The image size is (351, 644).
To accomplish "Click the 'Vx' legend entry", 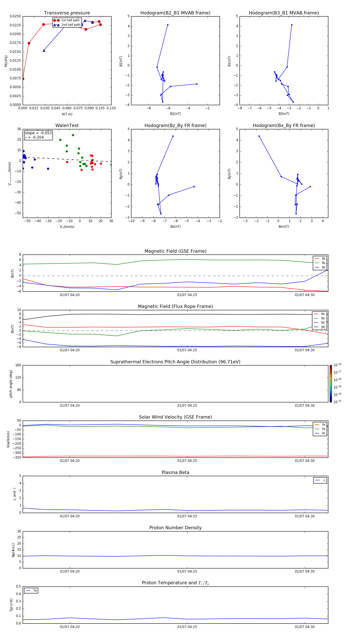I will click(320, 424).
